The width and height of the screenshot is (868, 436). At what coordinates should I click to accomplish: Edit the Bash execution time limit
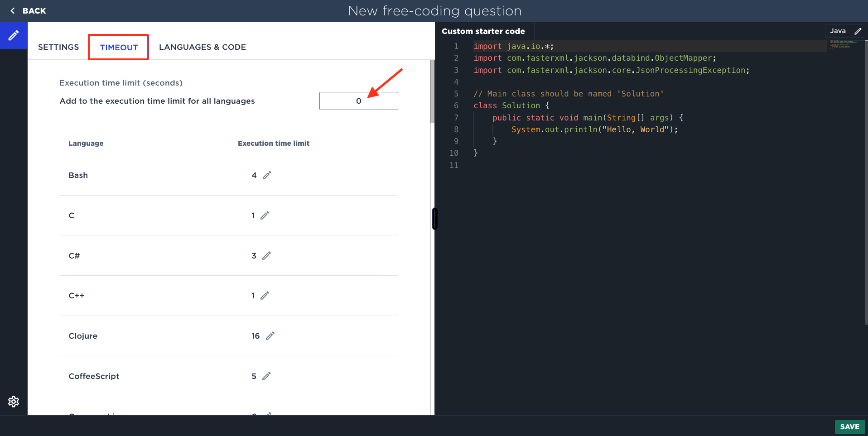[x=267, y=175]
